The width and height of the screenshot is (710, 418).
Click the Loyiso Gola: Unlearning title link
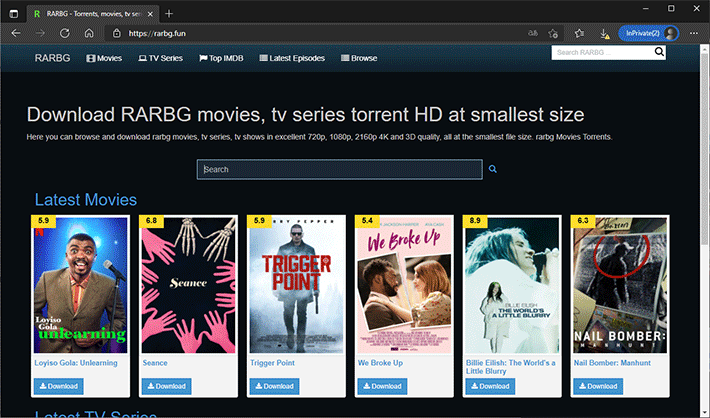pyautogui.click(x=76, y=363)
